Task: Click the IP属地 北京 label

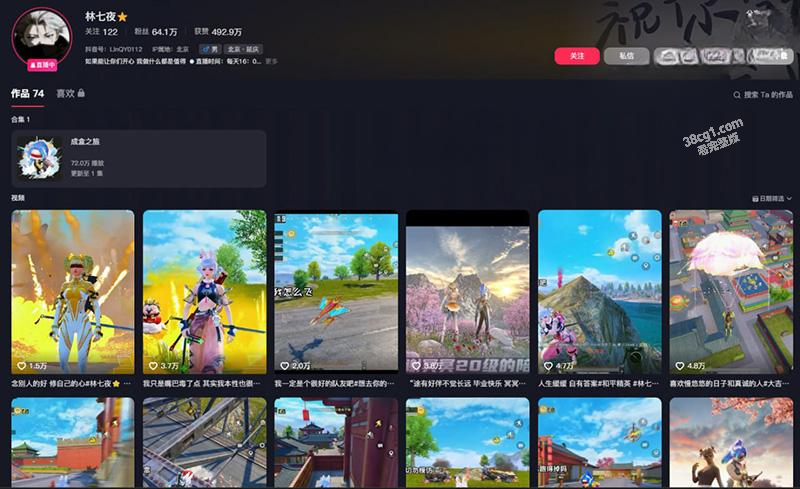Action: coord(170,50)
